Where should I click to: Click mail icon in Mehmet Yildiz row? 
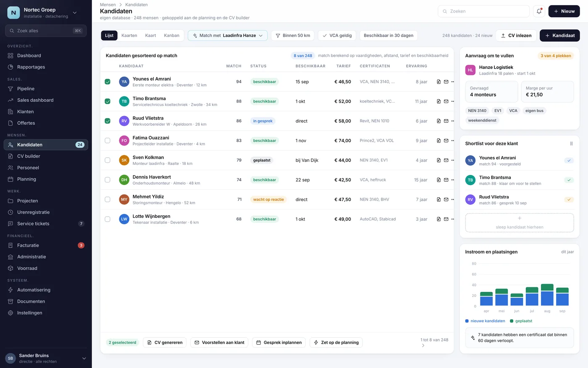(446, 199)
